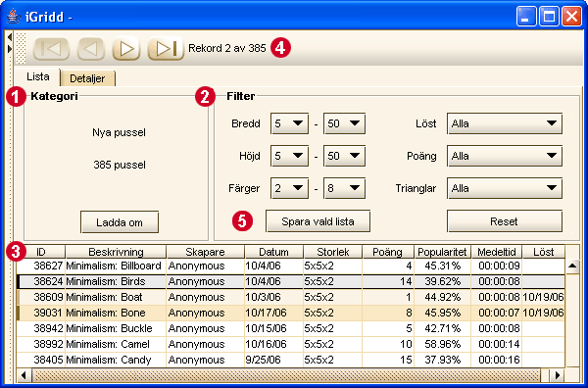Expand the Poäng filter dropdown
588x388 pixels.
point(505,156)
